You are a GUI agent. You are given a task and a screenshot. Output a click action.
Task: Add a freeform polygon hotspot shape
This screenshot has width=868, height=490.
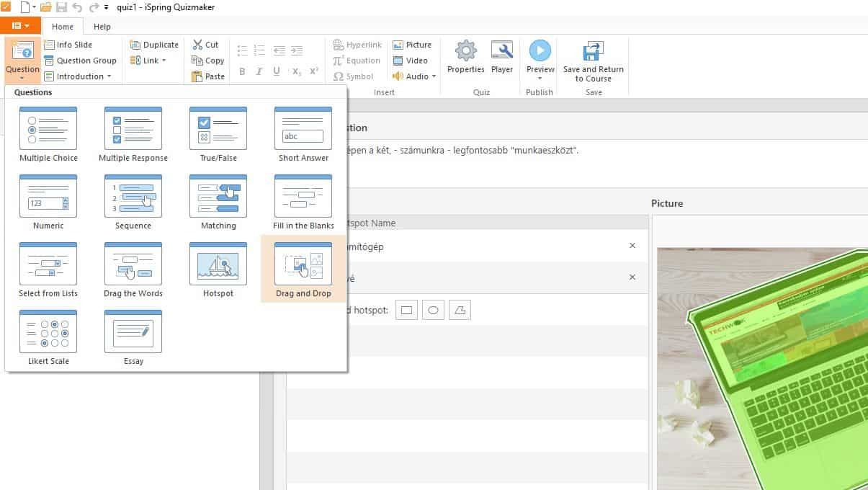pyautogui.click(x=460, y=311)
